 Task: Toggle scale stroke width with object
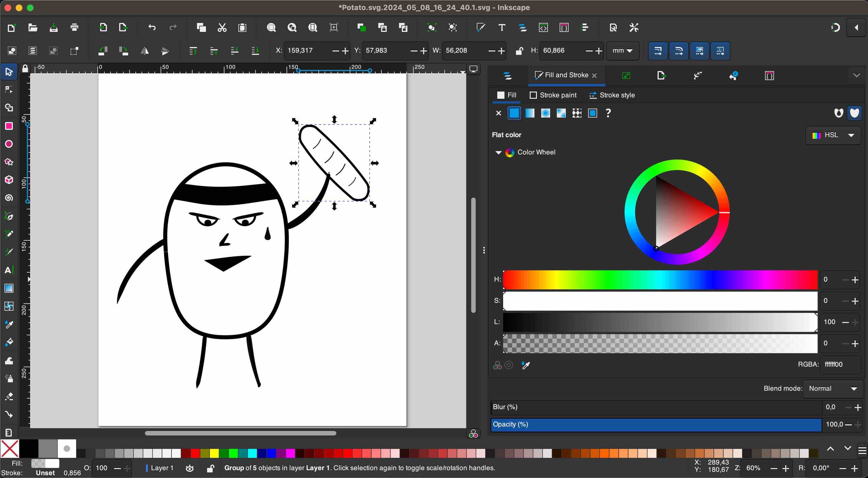click(658, 51)
